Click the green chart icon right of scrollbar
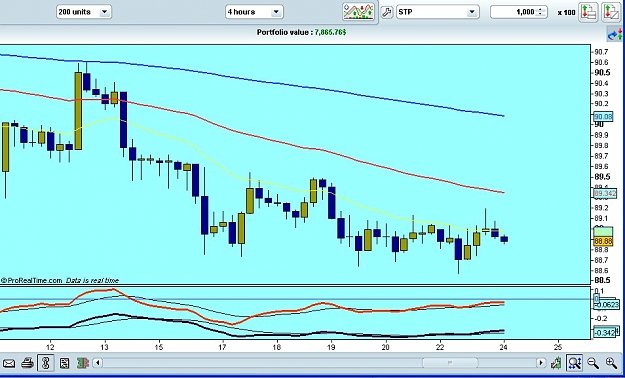625x378 pixels. (x=556, y=363)
